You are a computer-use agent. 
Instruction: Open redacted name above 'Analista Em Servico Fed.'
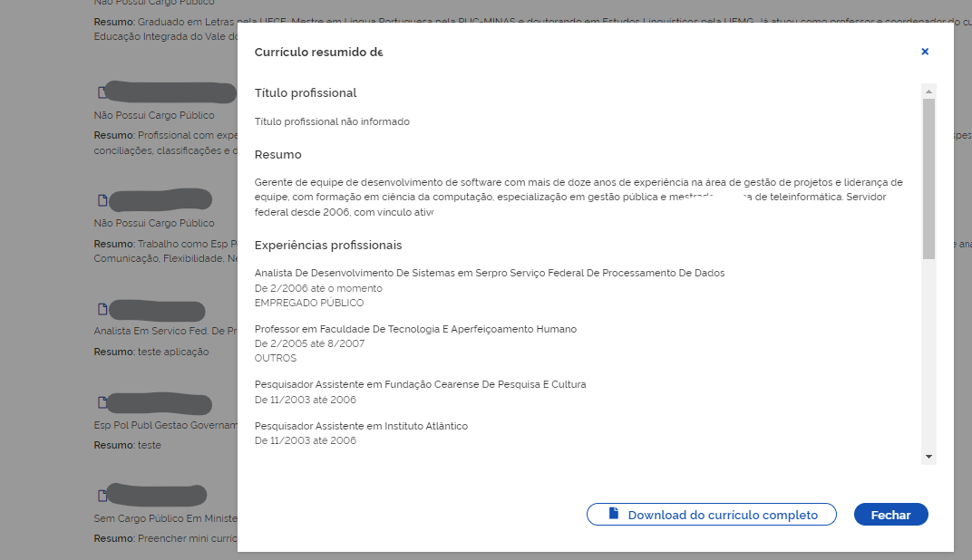point(156,310)
